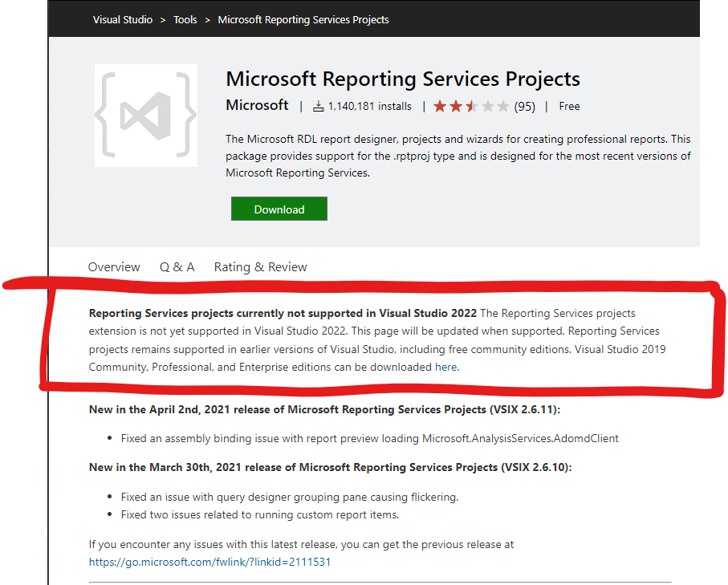Click the extension title heading
This screenshot has height=585, width=728.
(403, 79)
